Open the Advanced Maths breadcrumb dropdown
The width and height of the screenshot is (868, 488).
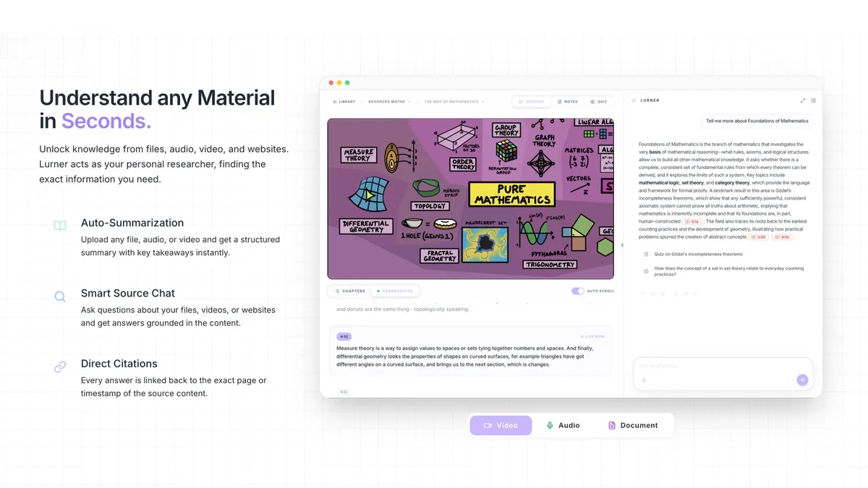tap(389, 102)
